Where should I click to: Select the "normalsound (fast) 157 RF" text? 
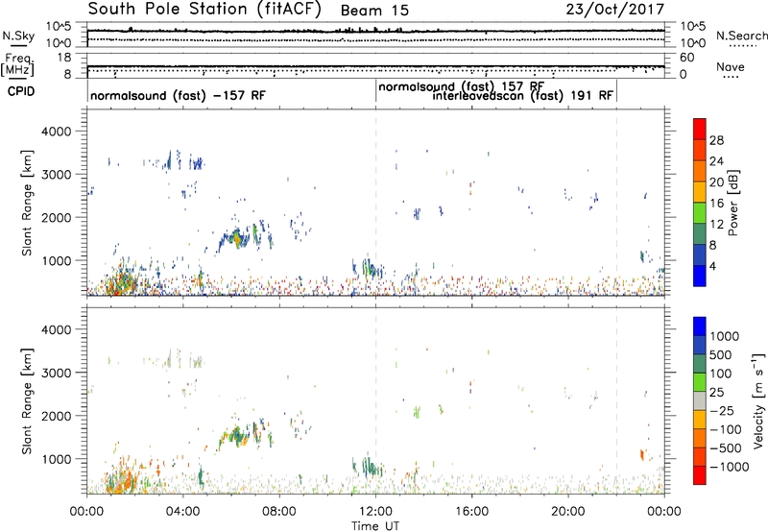point(462,87)
